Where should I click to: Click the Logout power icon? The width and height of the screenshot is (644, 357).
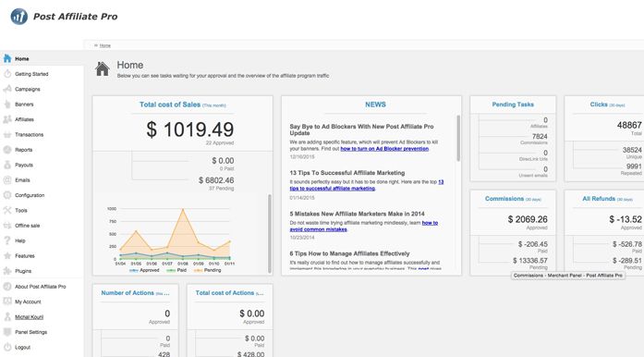point(7,347)
